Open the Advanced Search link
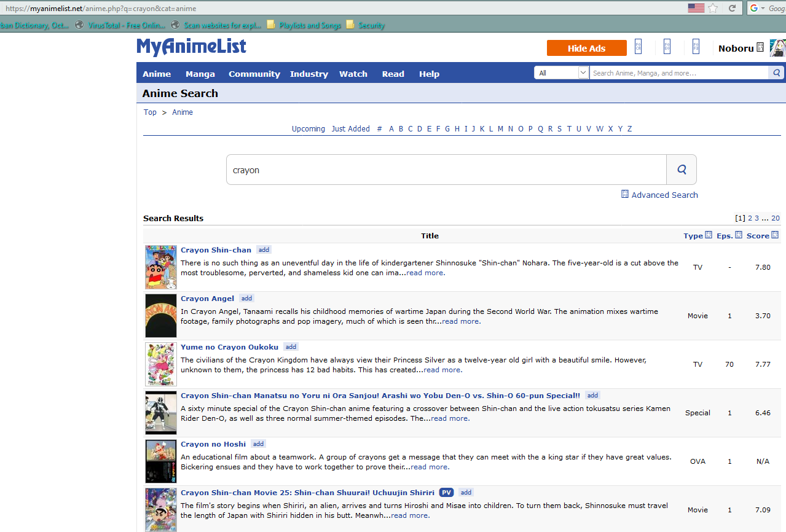The image size is (786, 532). click(x=665, y=195)
